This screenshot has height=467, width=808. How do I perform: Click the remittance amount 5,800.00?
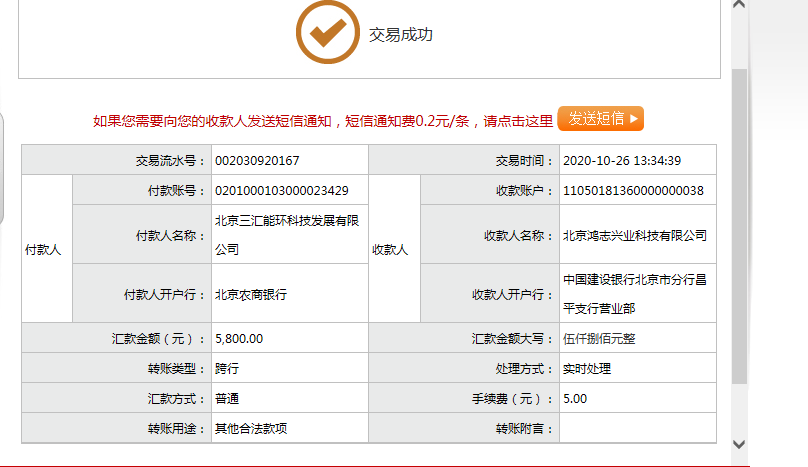tap(239, 339)
